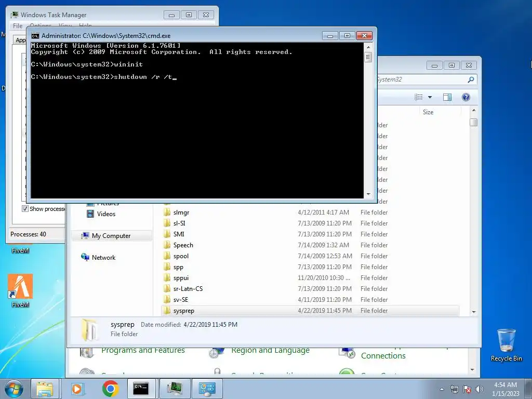The height and width of the screenshot is (399, 532).
Task: Click the Size column header in Explorer
Action: [428, 112]
